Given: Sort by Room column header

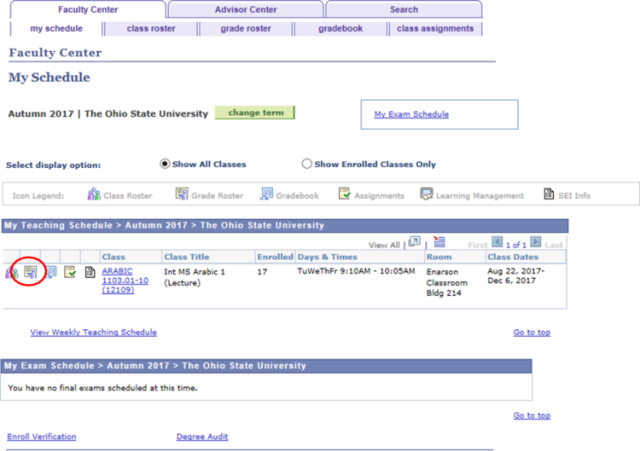Looking at the screenshot, I should 439,257.
